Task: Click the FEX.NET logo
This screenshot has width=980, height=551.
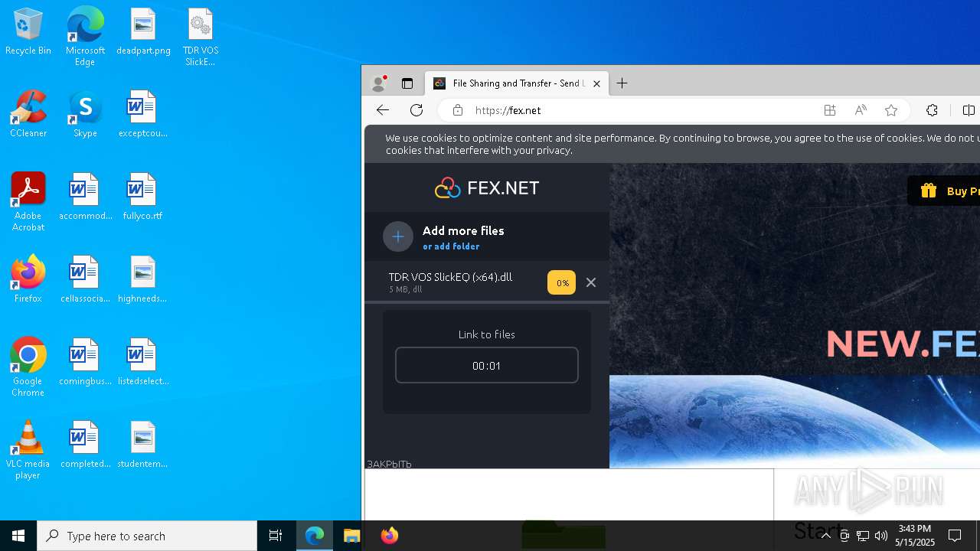Action: (x=487, y=187)
